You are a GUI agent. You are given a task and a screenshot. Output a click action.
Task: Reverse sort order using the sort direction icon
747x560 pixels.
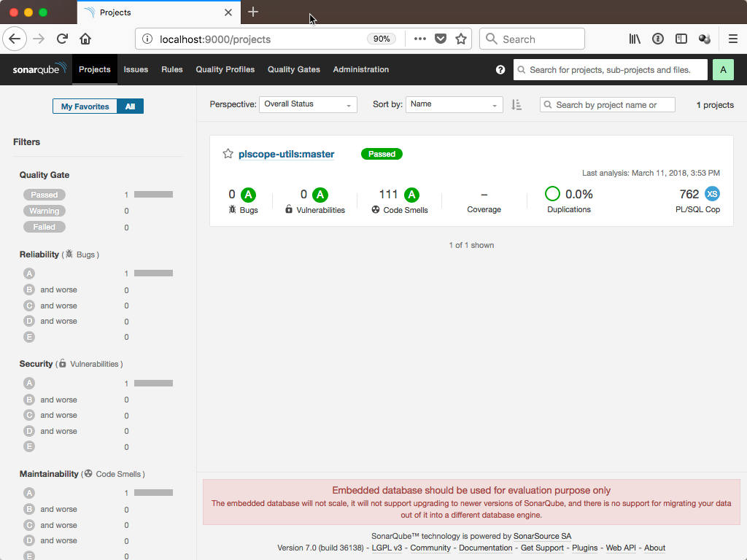coord(516,105)
